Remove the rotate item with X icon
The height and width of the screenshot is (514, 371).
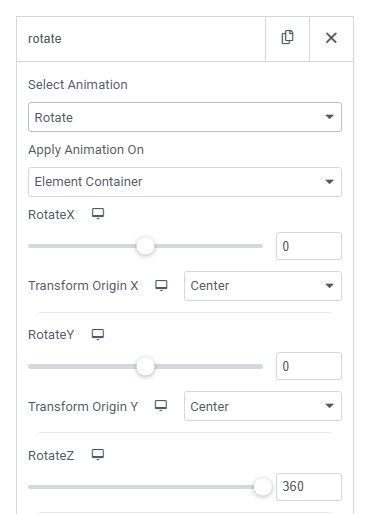point(331,38)
